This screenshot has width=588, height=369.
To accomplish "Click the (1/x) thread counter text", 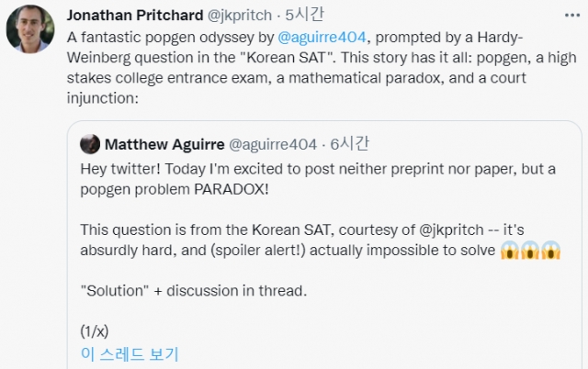I will (95, 331).
